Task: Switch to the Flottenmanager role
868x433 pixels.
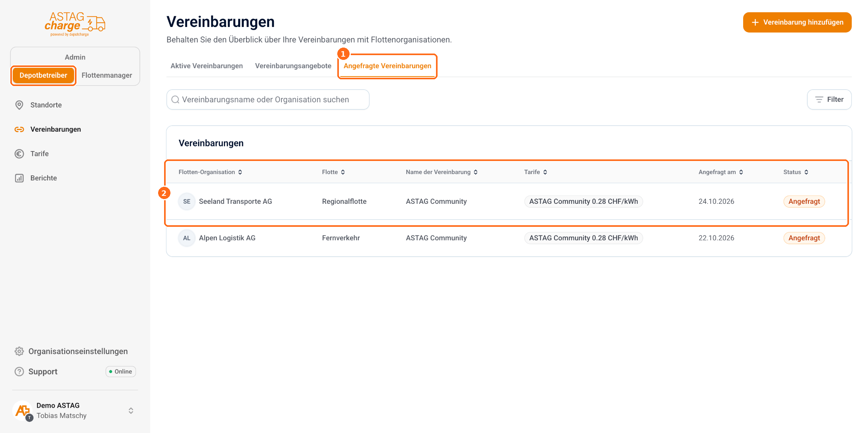Action: (x=107, y=75)
